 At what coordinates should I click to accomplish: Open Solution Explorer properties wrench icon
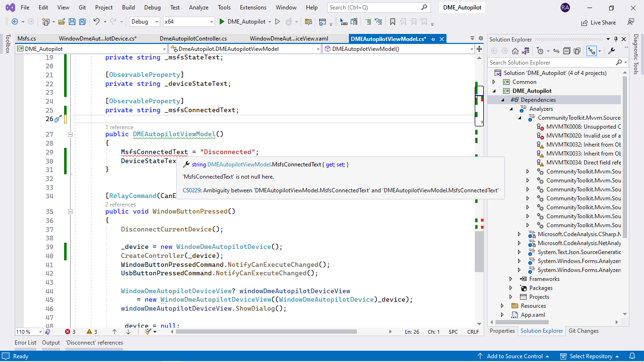pyautogui.click(x=611, y=51)
